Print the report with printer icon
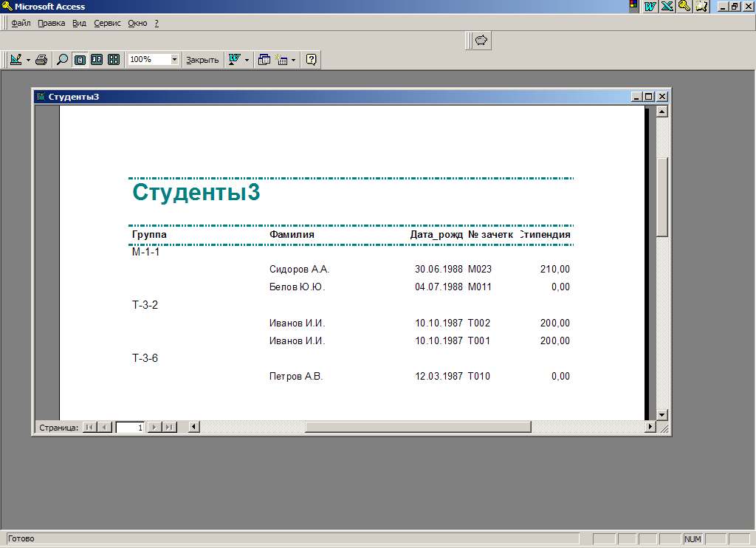Viewport: 756px width, 548px height. point(41,60)
